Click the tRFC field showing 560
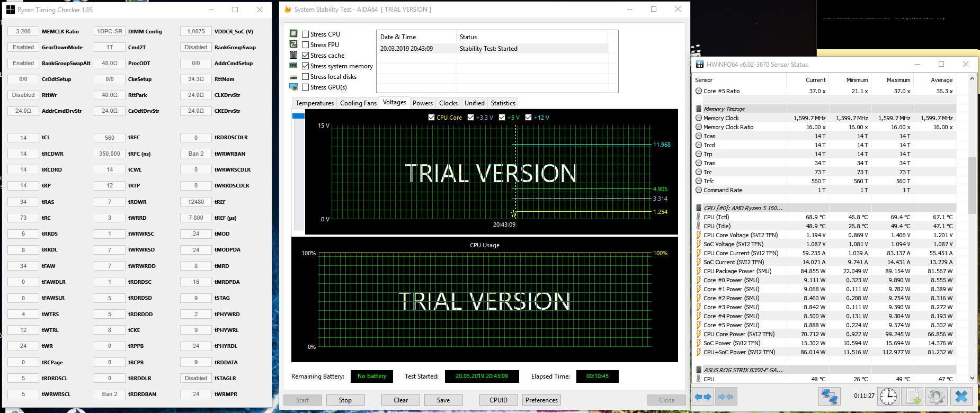The image size is (980, 413). pos(110,138)
